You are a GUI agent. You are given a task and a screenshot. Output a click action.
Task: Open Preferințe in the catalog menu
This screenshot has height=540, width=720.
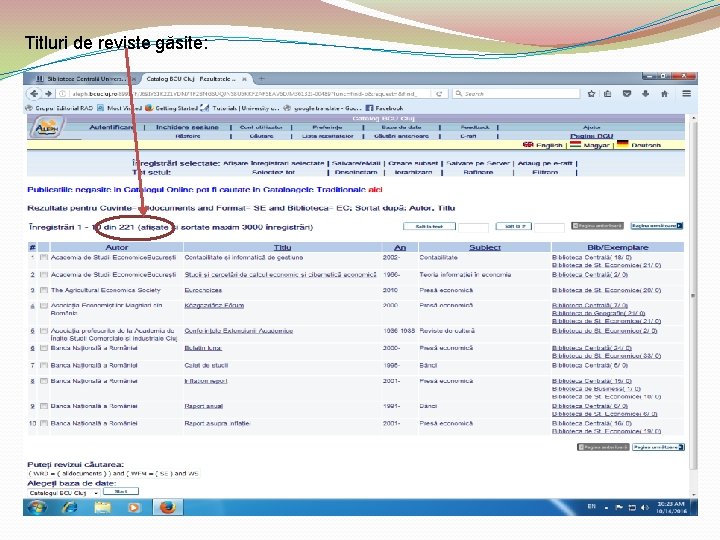327,127
